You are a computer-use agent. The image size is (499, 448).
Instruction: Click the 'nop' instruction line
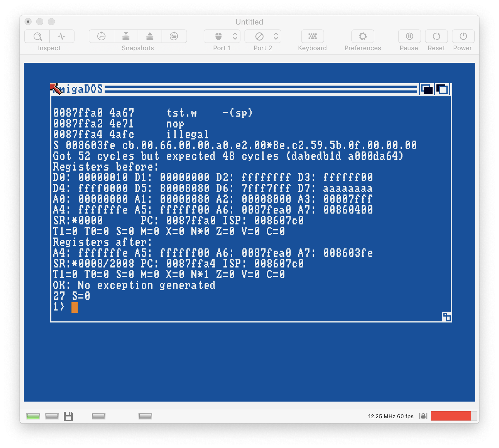pyautogui.click(x=119, y=124)
